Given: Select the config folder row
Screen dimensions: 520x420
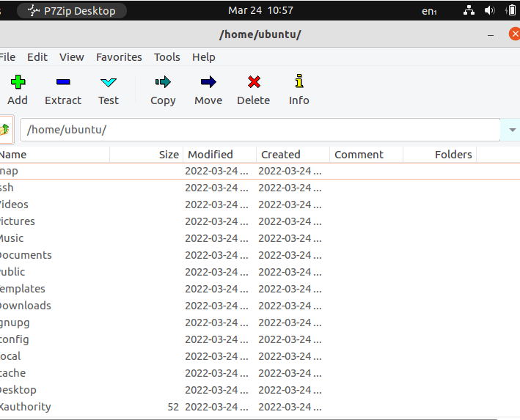Looking at the screenshot, I should pos(260,339).
